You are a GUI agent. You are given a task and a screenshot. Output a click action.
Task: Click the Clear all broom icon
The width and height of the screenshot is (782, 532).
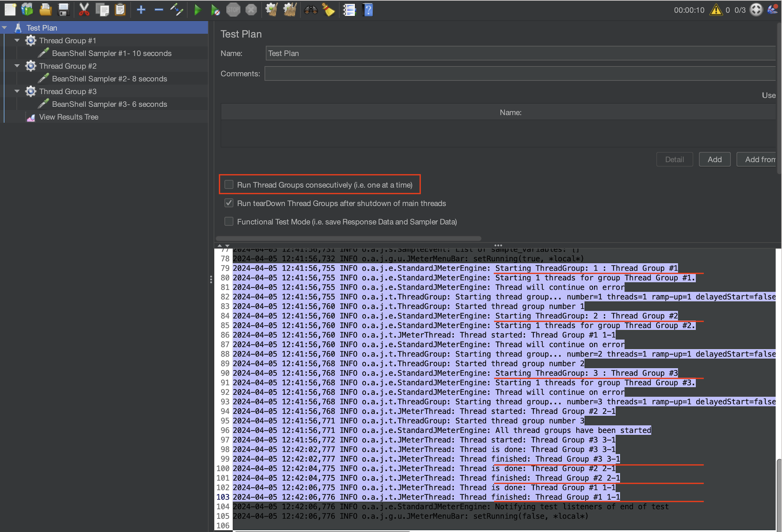tap(289, 10)
